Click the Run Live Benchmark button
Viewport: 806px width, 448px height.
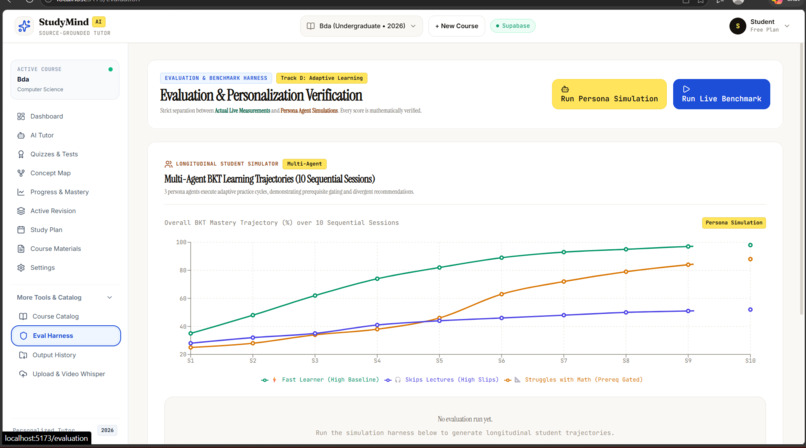click(721, 94)
